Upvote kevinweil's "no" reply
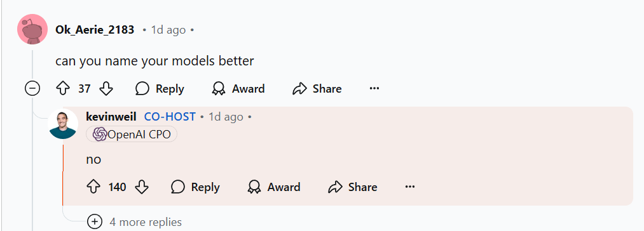This screenshot has width=644, height=231. pos(93,187)
